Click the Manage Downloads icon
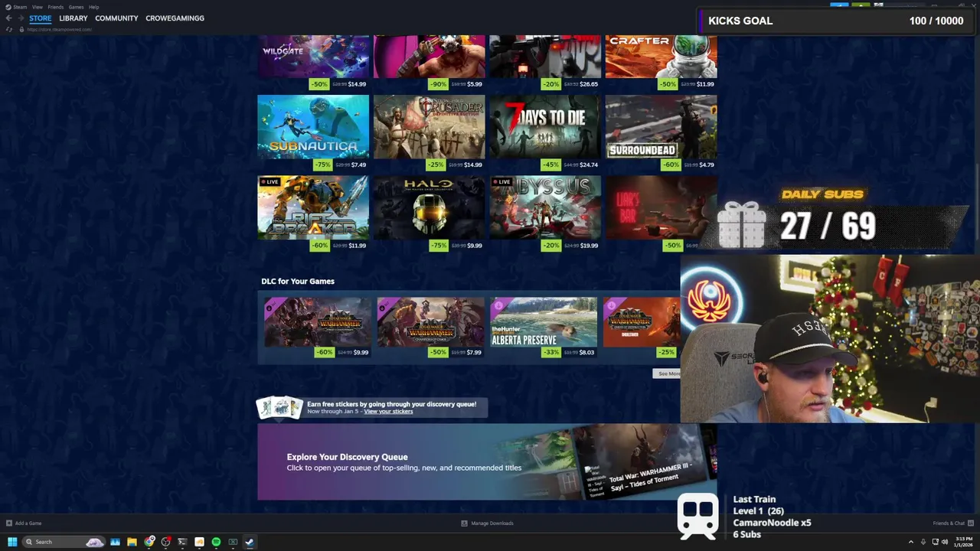This screenshot has width=980, height=551. [x=464, y=523]
